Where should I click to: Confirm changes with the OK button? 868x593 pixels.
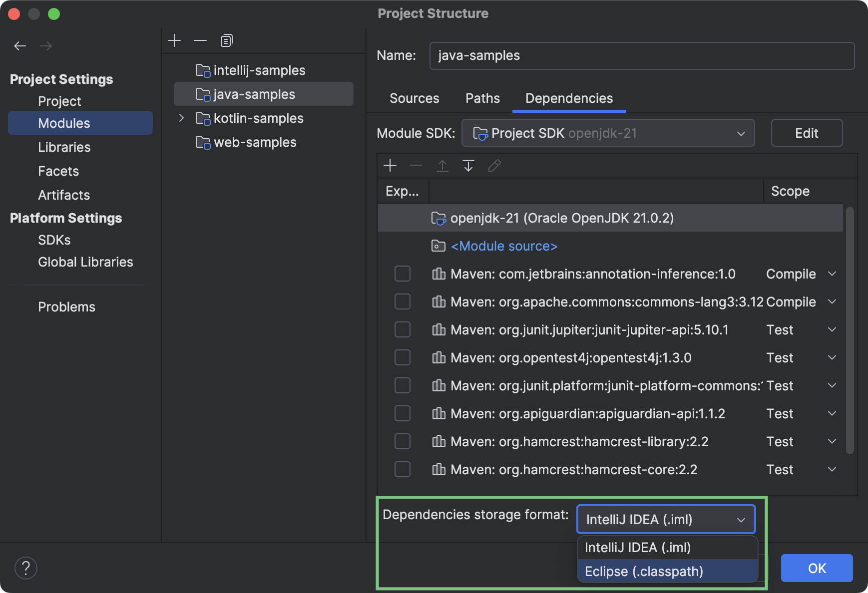(x=817, y=568)
